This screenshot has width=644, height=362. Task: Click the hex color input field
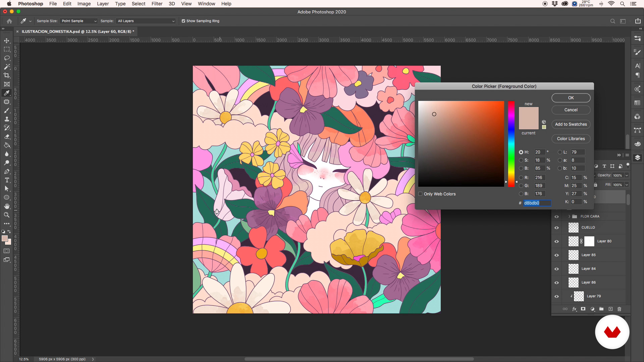537,203
